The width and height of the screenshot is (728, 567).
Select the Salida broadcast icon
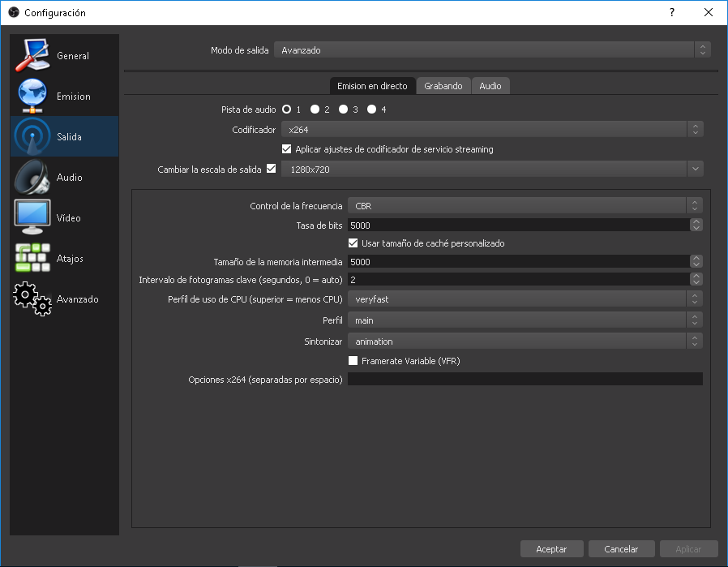(x=32, y=136)
